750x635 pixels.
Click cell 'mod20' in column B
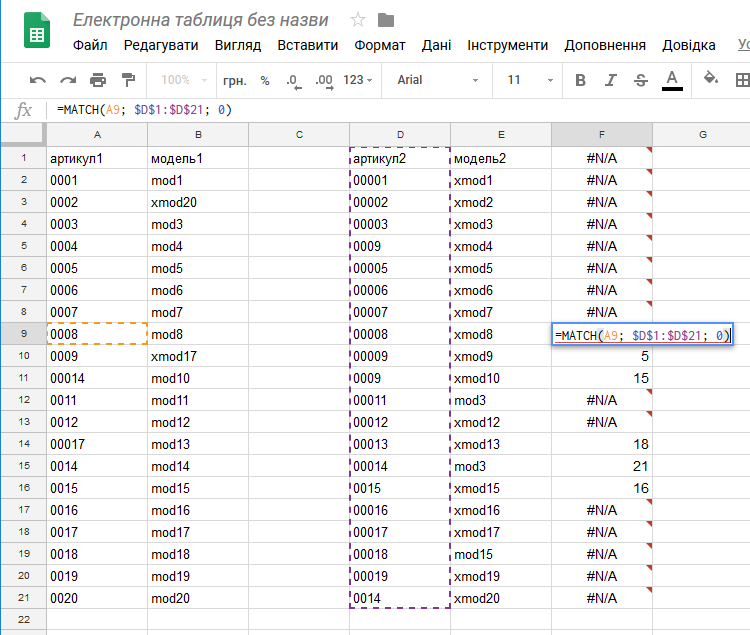(x=198, y=598)
